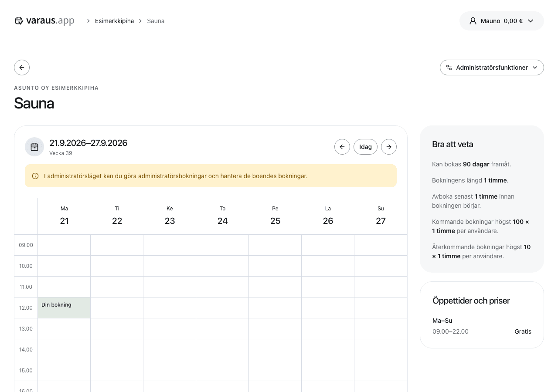This screenshot has height=392, width=558.
Task: Show previous week with left arrow
Action: tap(342, 147)
